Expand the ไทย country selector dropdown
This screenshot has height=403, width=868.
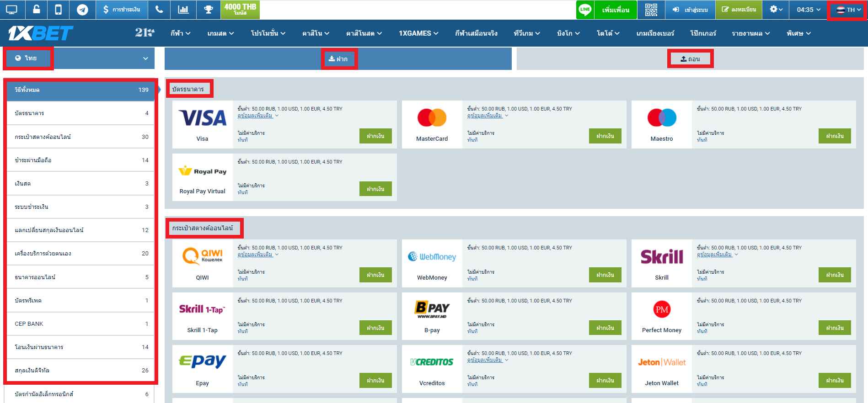tap(79, 58)
